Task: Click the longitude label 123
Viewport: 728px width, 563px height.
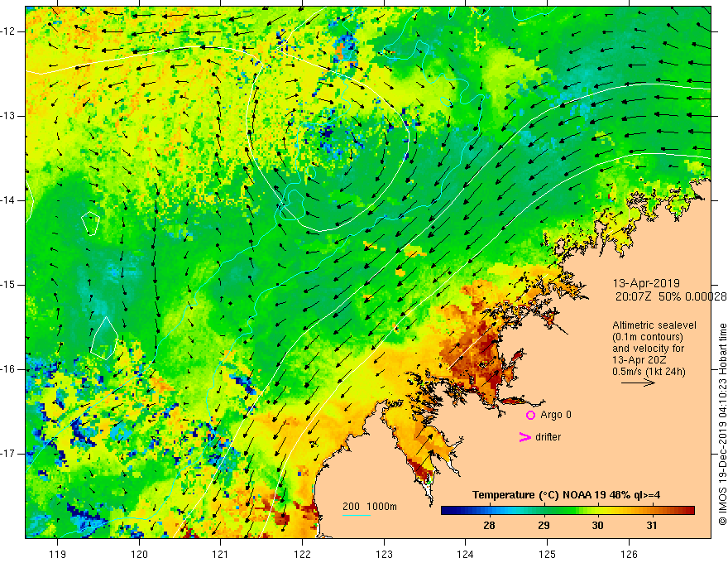Action: (384, 554)
